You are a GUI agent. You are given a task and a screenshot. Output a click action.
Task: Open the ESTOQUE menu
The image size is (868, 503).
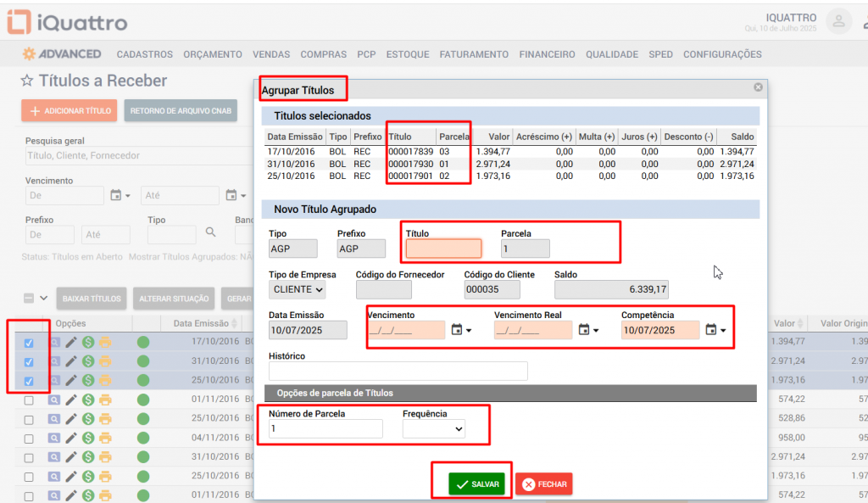point(408,54)
